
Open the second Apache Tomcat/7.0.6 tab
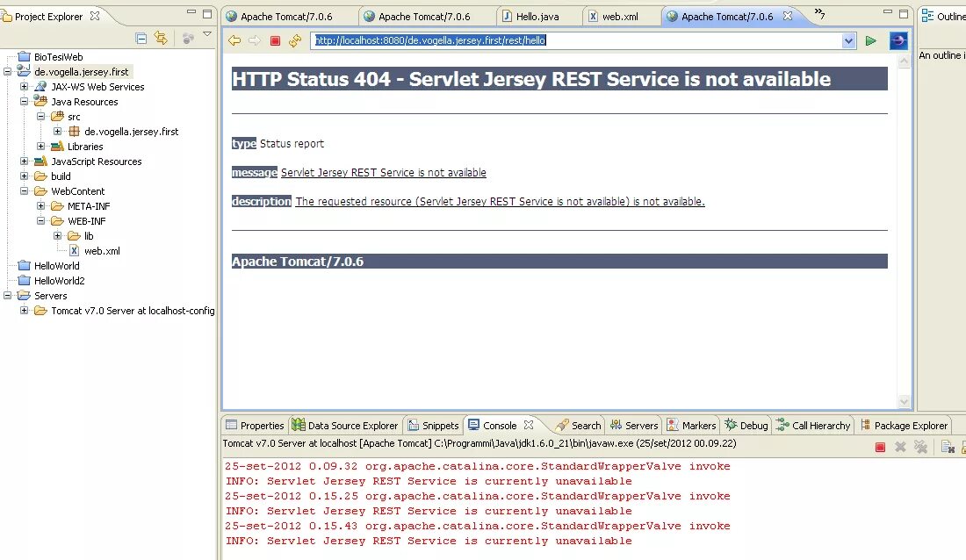417,17
